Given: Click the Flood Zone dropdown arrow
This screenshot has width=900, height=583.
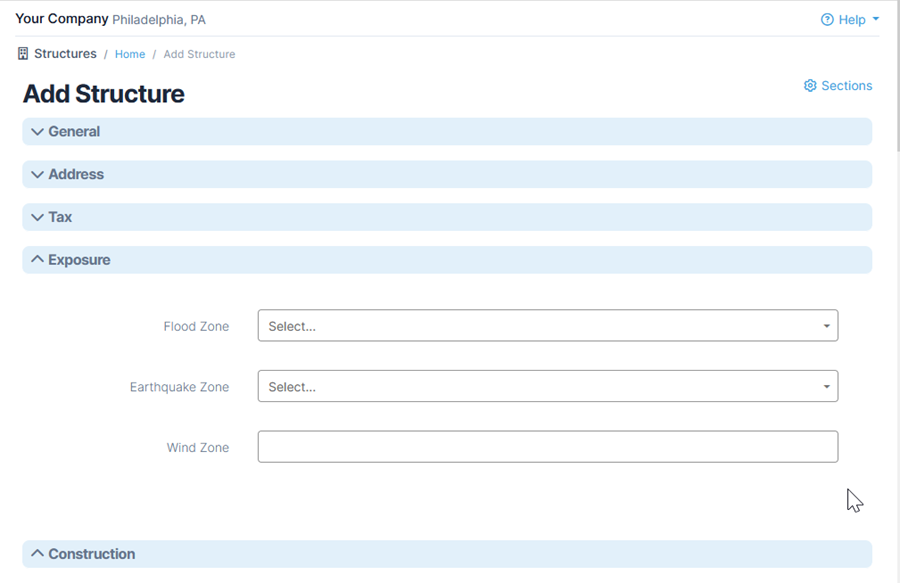Looking at the screenshot, I should pyautogui.click(x=826, y=326).
